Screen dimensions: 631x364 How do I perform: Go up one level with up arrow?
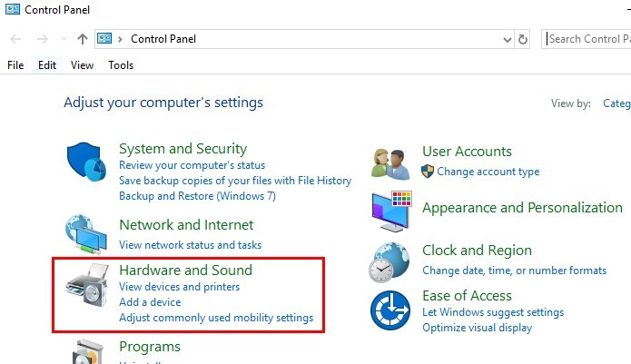coord(83,39)
